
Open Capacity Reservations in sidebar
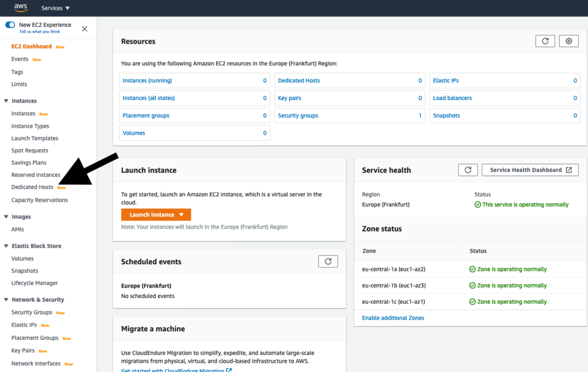click(x=40, y=200)
